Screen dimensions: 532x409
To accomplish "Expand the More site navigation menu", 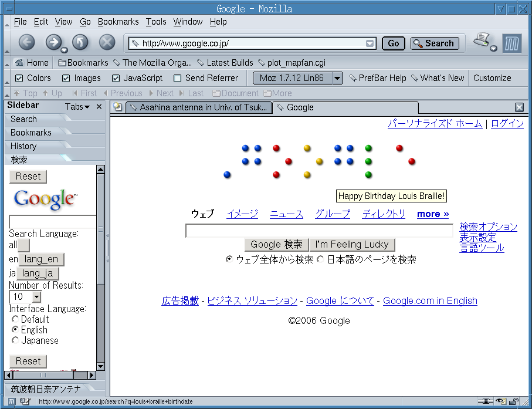I will [277, 93].
